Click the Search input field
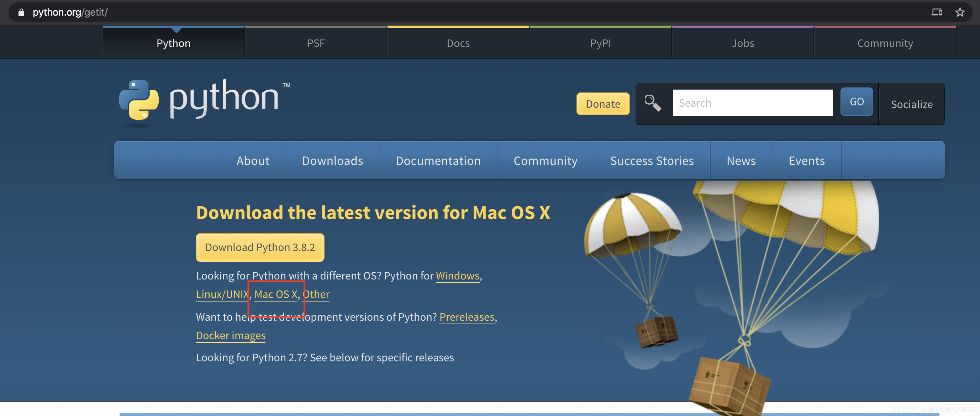Image resolution: width=980 pixels, height=416 pixels. (x=753, y=103)
